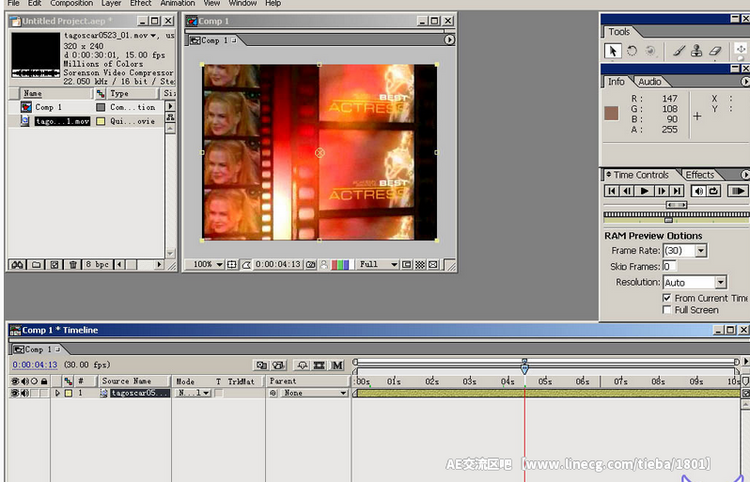The image size is (750, 482).
Task: Click the RGB channels display icon
Action: pyautogui.click(x=342, y=264)
